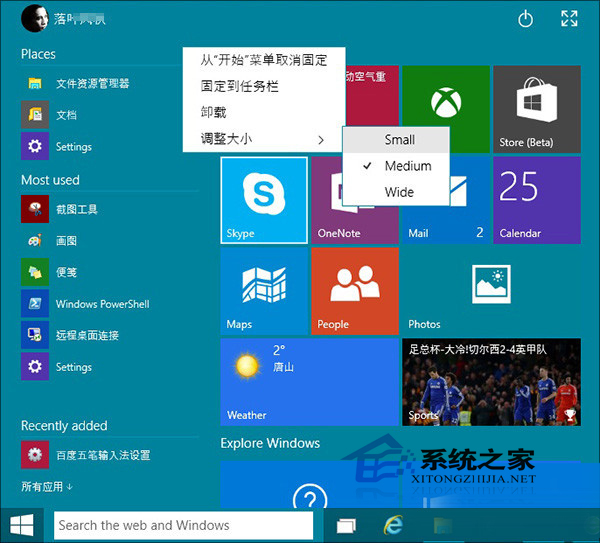Viewport: 600px width, 543px height.
Task: Click the user account avatar
Action: (35, 18)
